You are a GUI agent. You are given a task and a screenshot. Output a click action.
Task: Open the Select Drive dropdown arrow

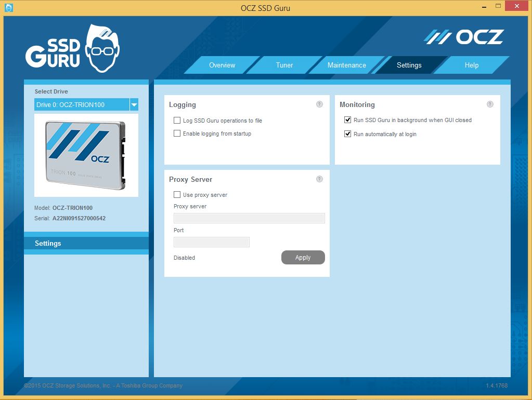[134, 105]
